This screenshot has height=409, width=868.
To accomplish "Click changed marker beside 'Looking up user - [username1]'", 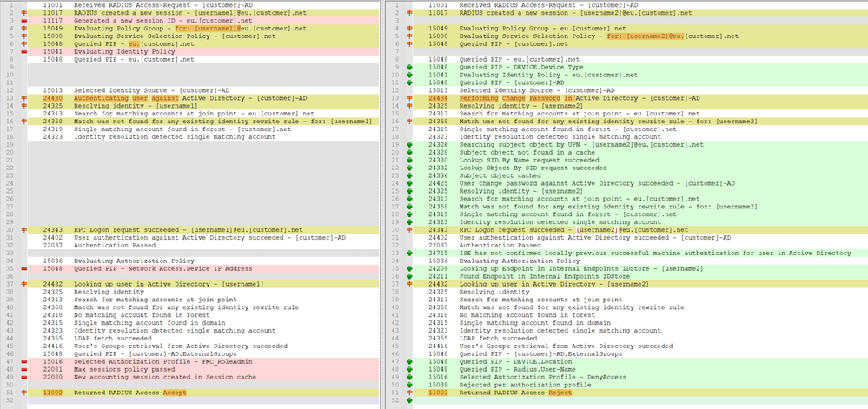I will click(23, 284).
